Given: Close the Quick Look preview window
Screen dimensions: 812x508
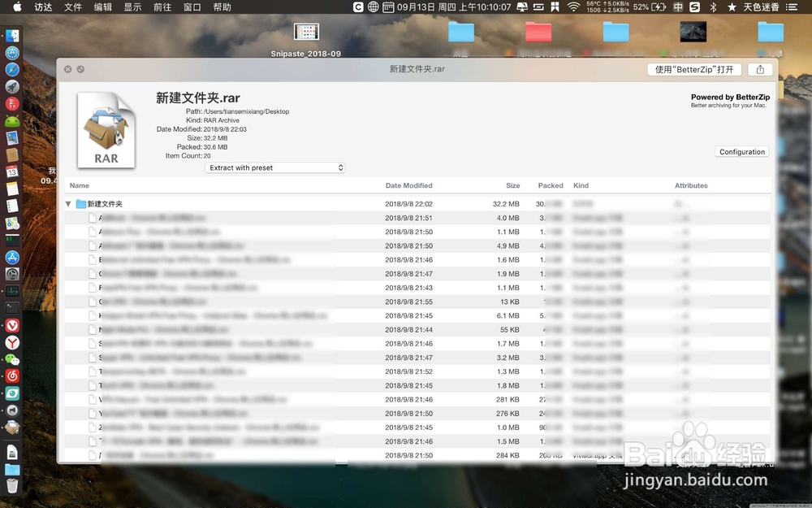Looking at the screenshot, I should click(68, 69).
